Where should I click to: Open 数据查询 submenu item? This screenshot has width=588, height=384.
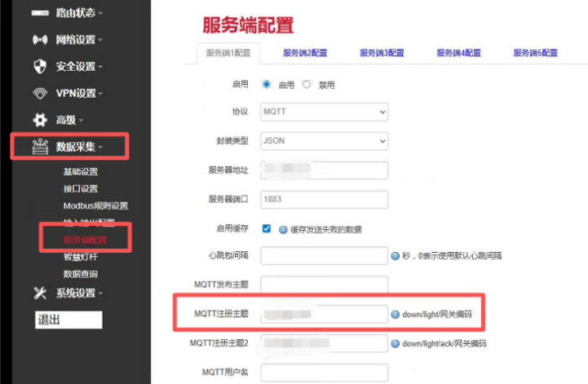[x=81, y=274]
